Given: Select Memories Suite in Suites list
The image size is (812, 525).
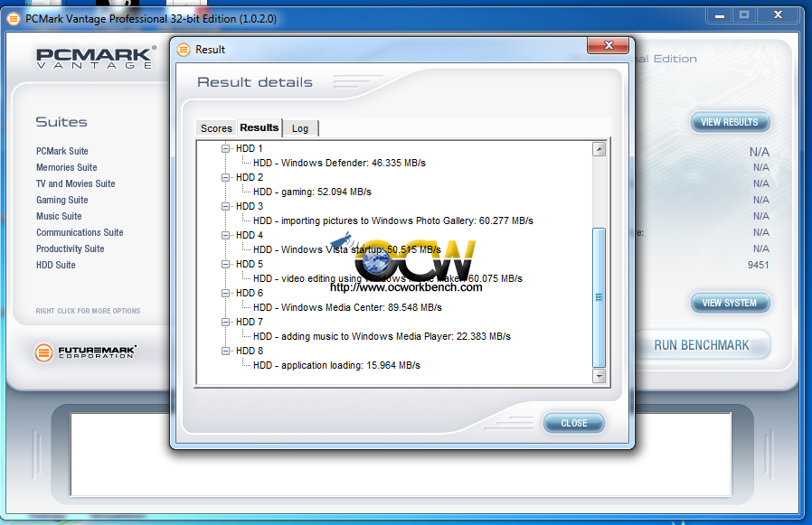Looking at the screenshot, I should tap(67, 167).
